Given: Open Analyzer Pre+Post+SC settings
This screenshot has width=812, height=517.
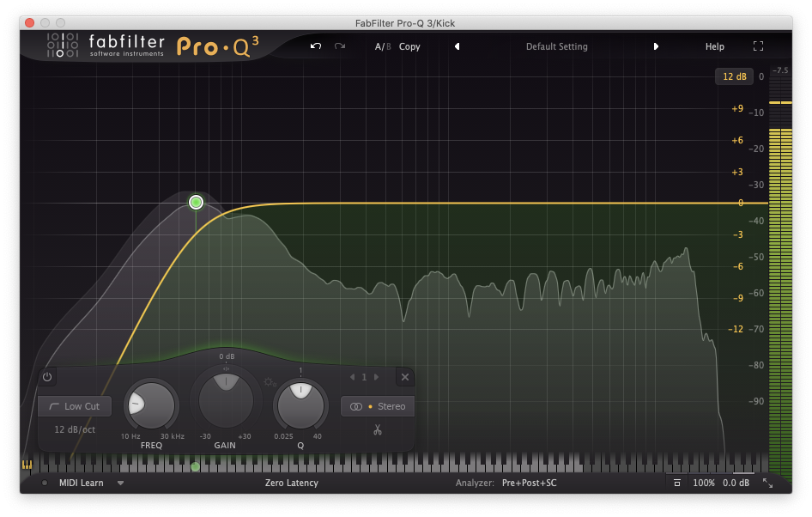Looking at the screenshot, I should (x=530, y=483).
